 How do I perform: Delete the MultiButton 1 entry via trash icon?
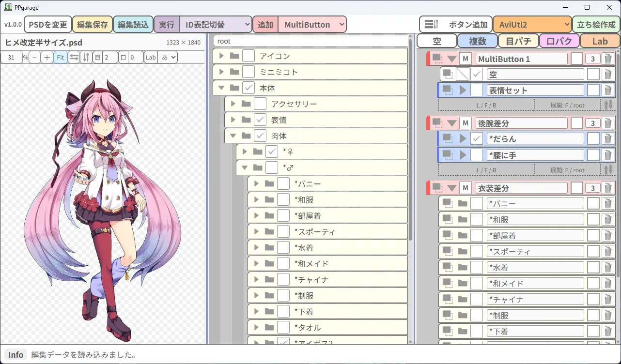607,59
